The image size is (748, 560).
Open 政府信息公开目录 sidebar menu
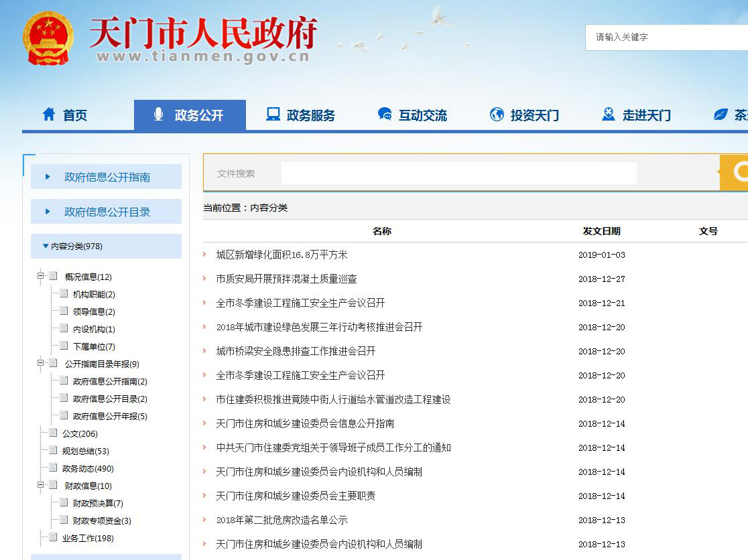click(x=107, y=212)
